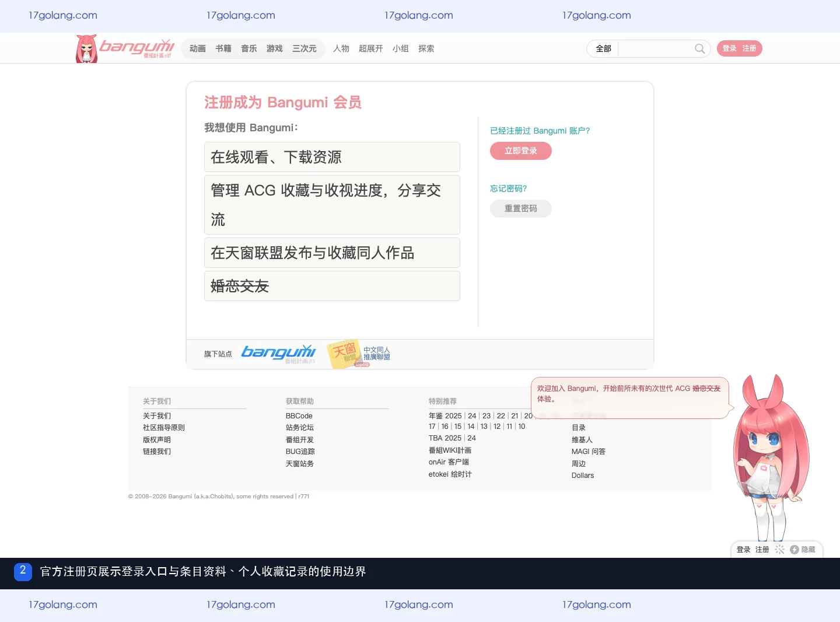840x622 pixels.
Task: Click the magnifier search icon
Action: [699, 48]
